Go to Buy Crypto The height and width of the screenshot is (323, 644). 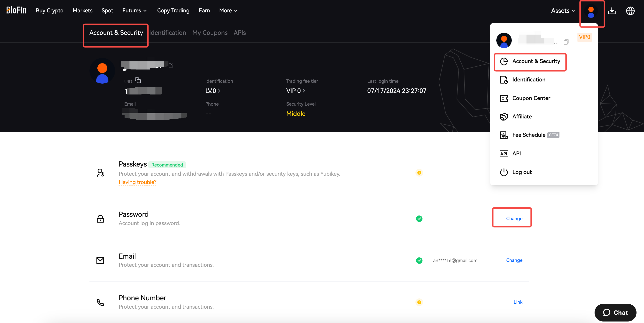(x=49, y=10)
